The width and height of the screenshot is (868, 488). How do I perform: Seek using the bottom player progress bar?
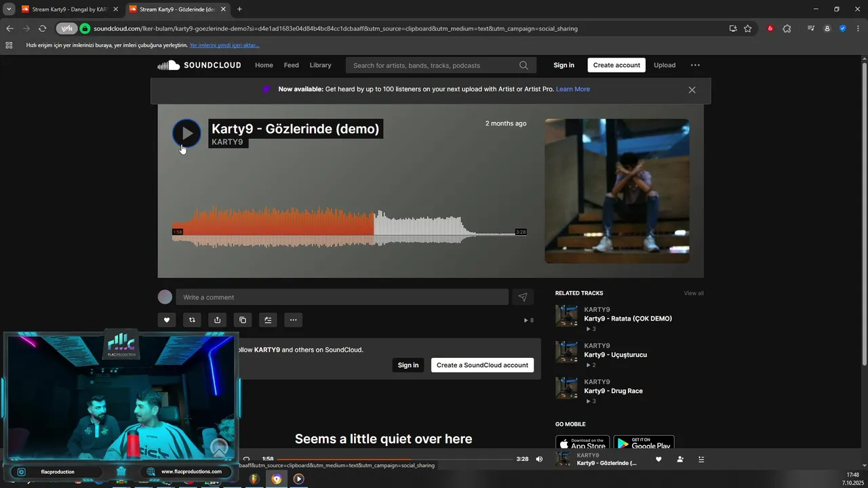click(395, 459)
